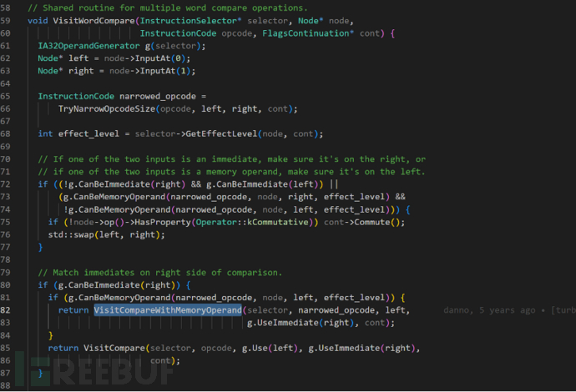
Task: Click FlagsContinuation type on line 60
Action: pyautogui.click(x=306, y=33)
